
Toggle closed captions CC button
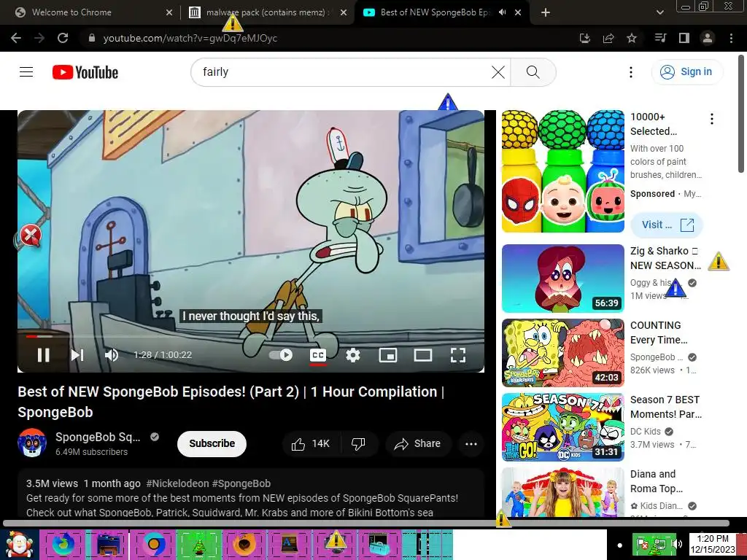318,355
